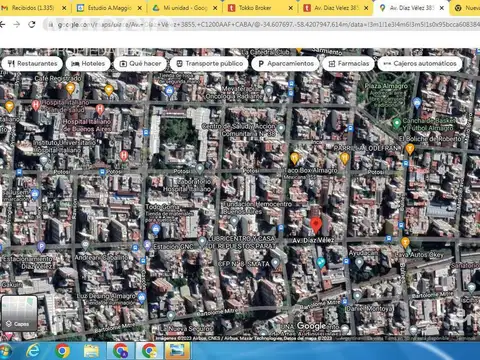Image resolution: width=480 pixels, height=360 pixels.
Task: Select the Qué hacer chip
Action: pyautogui.click(x=140, y=63)
